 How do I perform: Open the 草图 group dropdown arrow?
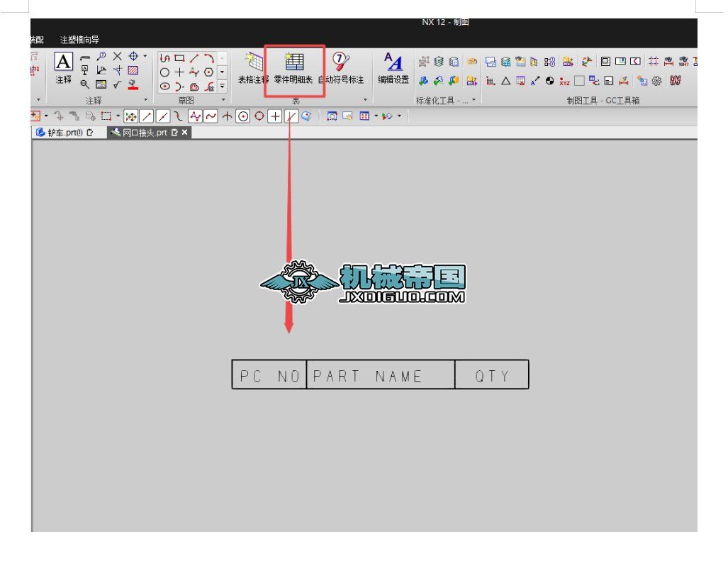[x=223, y=99]
